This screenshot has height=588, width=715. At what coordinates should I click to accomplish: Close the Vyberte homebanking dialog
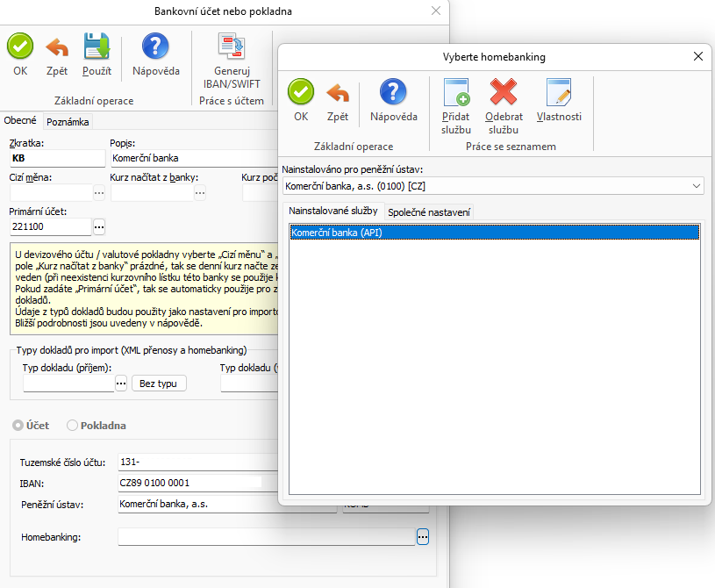point(698,56)
